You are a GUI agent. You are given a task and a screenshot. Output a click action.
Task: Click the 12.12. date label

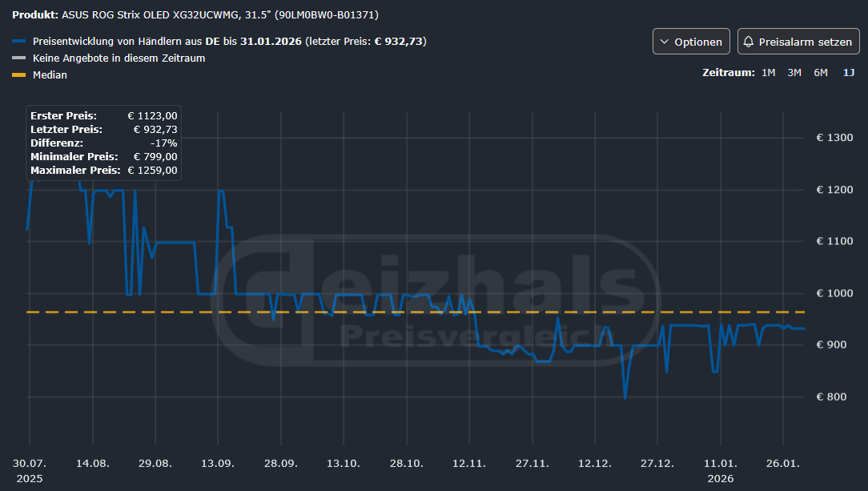pyautogui.click(x=594, y=463)
